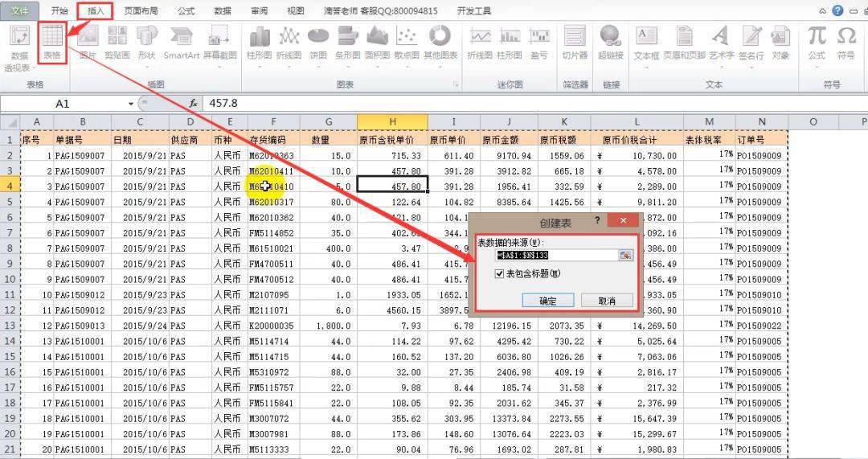Switch to the Review (审阅) tab

pos(259,10)
